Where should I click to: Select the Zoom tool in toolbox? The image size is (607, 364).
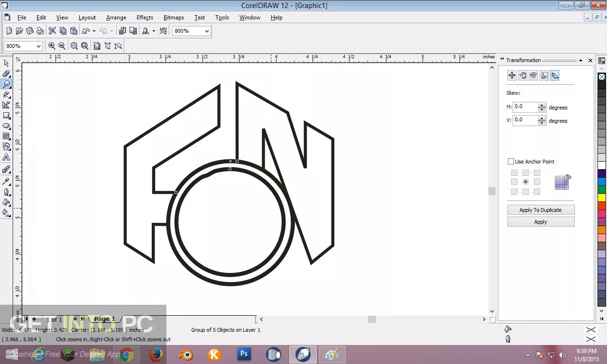pos(6,84)
